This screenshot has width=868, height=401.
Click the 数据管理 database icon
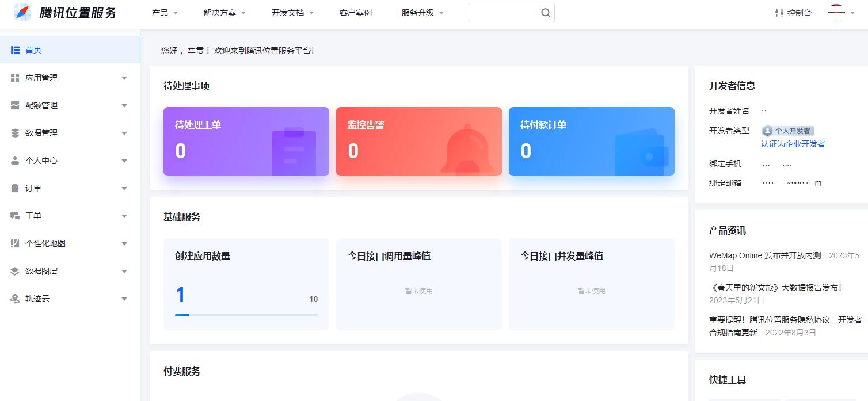(16, 133)
